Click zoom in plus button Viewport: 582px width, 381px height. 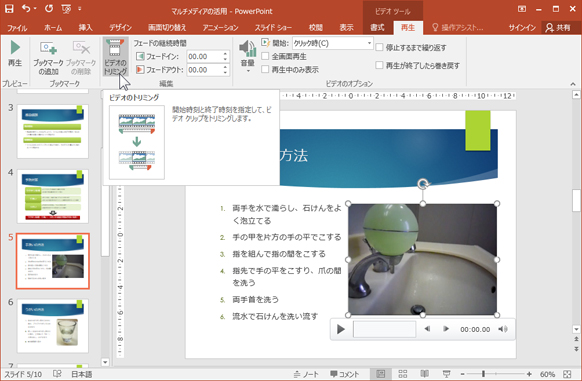point(529,374)
